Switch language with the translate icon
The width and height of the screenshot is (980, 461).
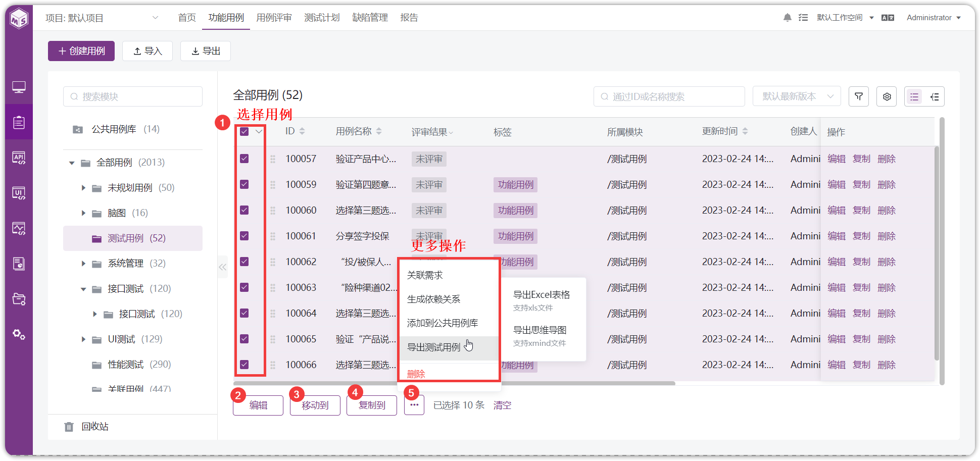pos(888,18)
